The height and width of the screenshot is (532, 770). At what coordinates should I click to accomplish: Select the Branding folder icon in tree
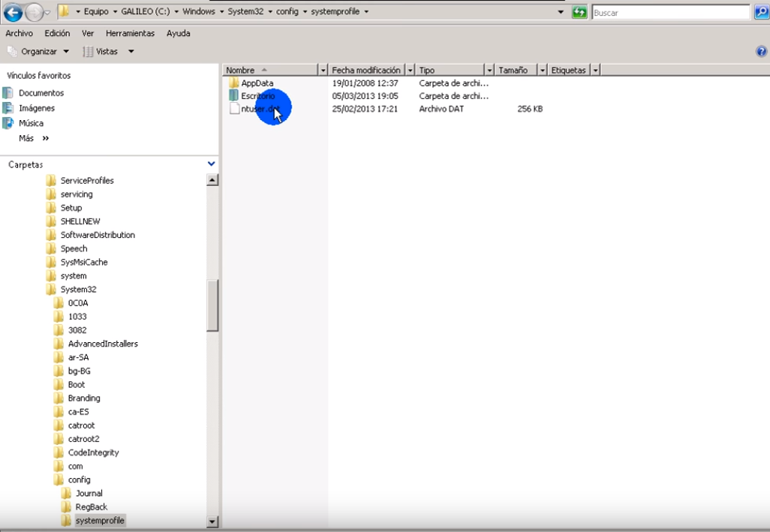pos(59,398)
